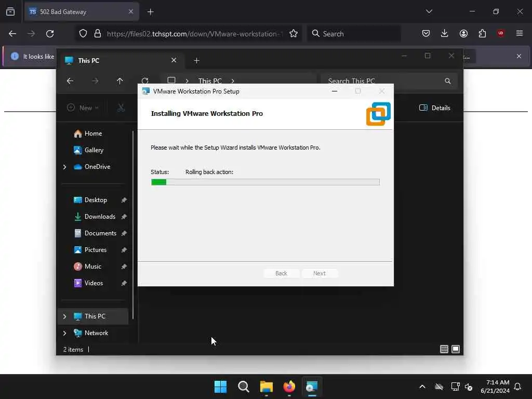Click the pin icon beside Videos
The image size is (532, 399).
(x=124, y=283)
